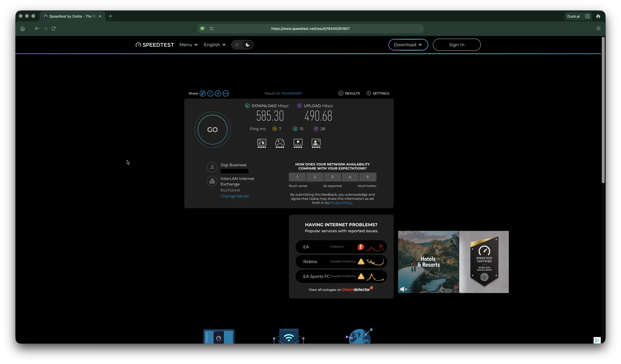Open the Download apps dropdown

pos(408,45)
